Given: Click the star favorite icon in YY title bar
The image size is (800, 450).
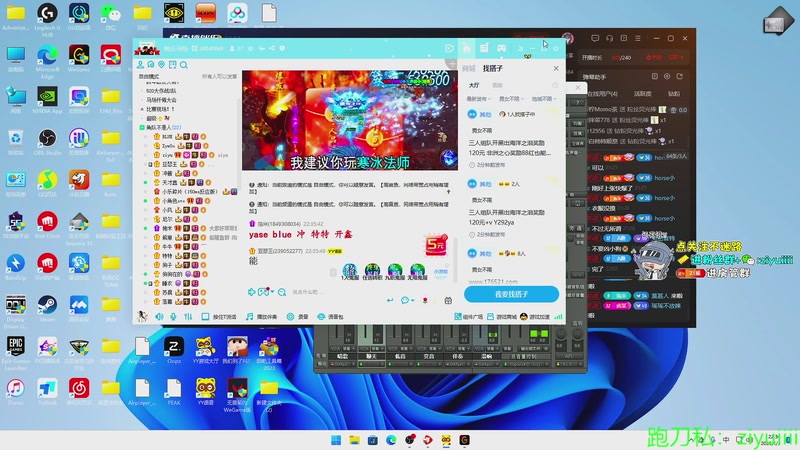Looking at the screenshot, I should click(251, 48).
